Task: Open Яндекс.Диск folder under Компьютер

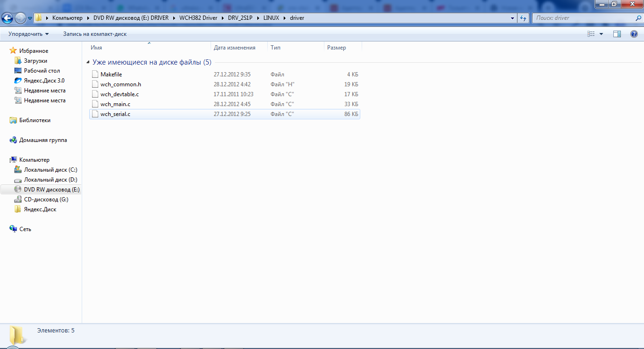Action: tap(40, 209)
